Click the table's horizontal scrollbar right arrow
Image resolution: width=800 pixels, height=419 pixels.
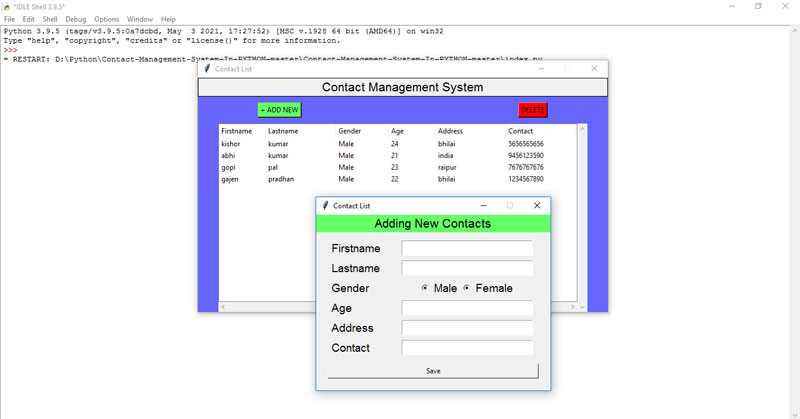coord(572,307)
